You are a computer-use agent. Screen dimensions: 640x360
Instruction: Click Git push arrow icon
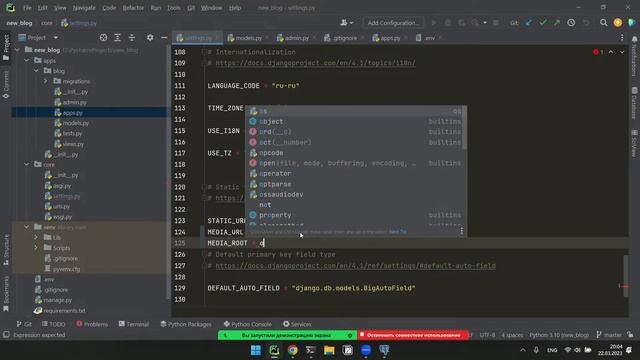coord(557,23)
